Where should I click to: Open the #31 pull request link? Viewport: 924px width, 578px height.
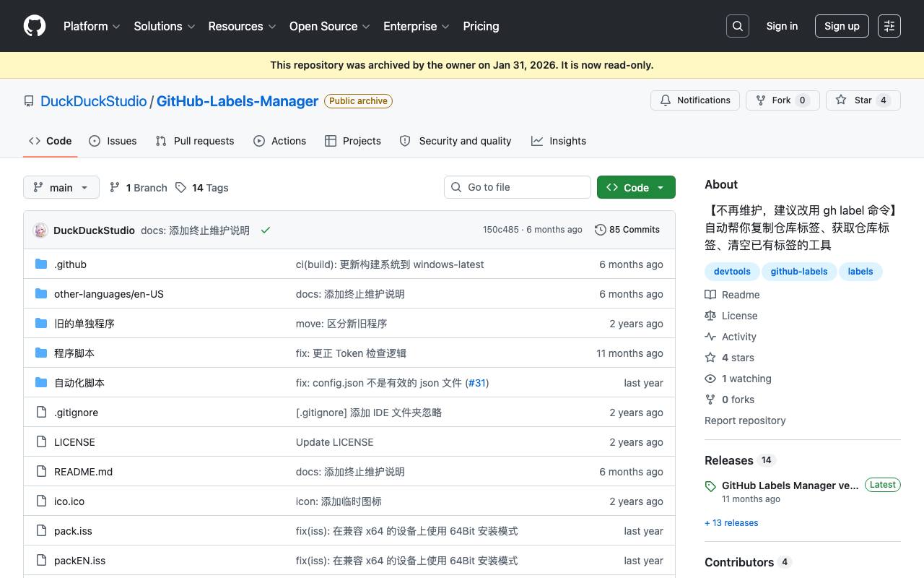click(x=477, y=383)
